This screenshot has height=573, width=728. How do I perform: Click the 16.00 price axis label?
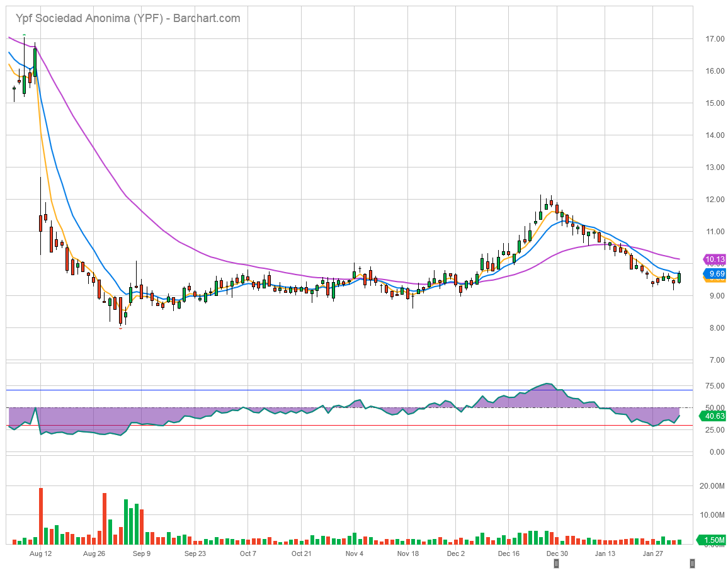[715, 71]
